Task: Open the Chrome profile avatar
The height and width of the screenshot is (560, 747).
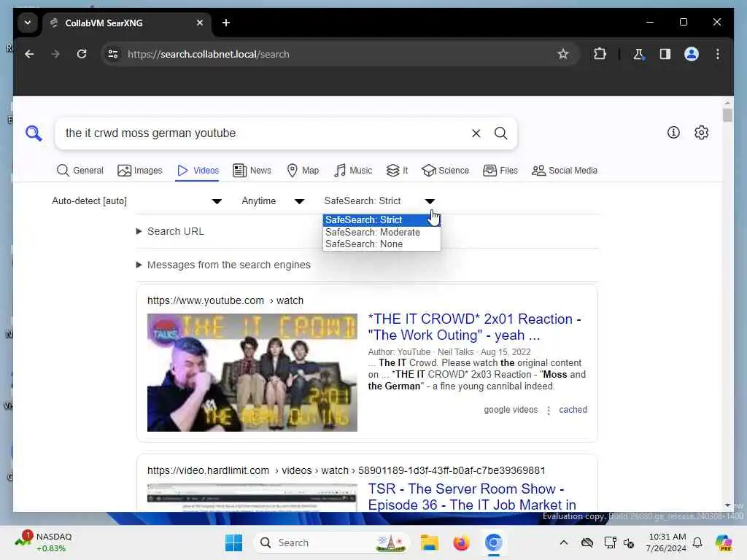Action: coord(692,54)
